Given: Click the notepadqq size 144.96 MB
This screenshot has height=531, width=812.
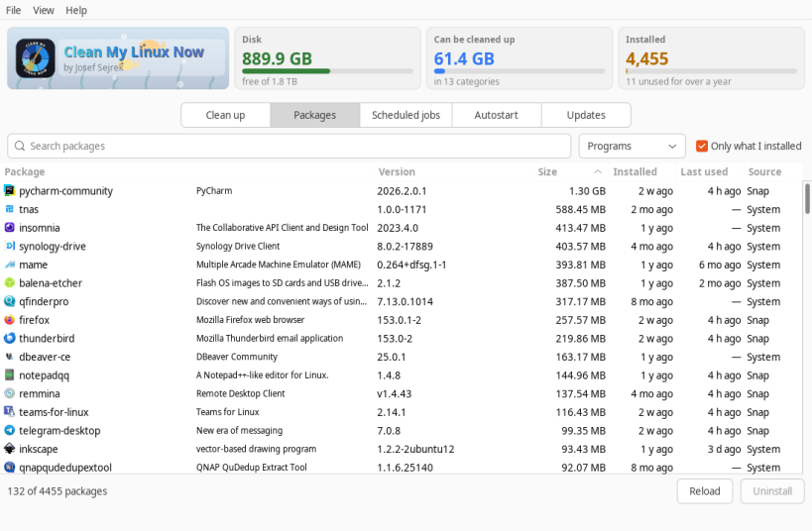Looking at the screenshot, I should [x=581, y=375].
